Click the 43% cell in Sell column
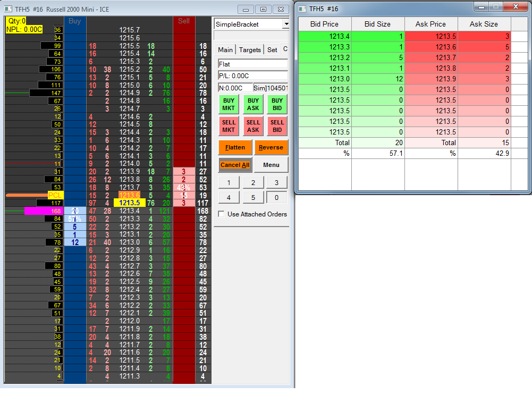Viewport: 532px width, 394px height. pos(184,187)
